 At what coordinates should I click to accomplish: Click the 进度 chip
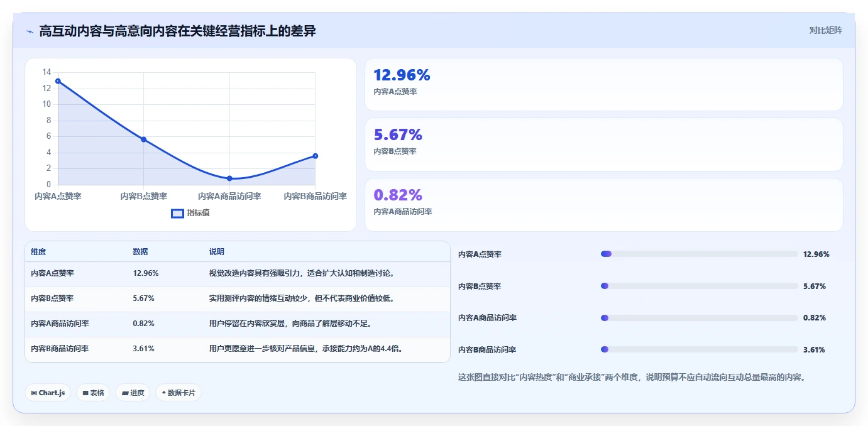pyautogui.click(x=133, y=393)
